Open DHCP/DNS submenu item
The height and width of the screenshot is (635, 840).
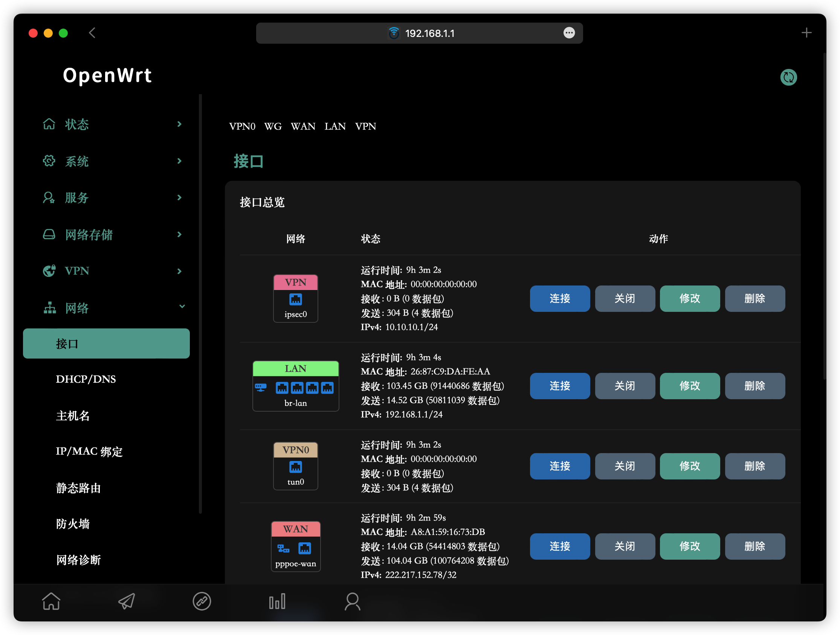coord(86,379)
